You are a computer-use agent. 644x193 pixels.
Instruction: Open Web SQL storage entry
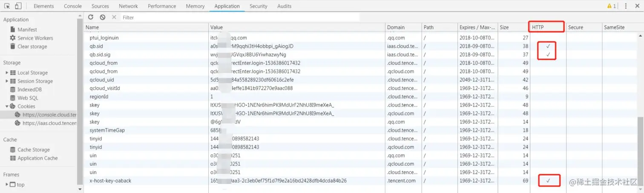(28, 98)
